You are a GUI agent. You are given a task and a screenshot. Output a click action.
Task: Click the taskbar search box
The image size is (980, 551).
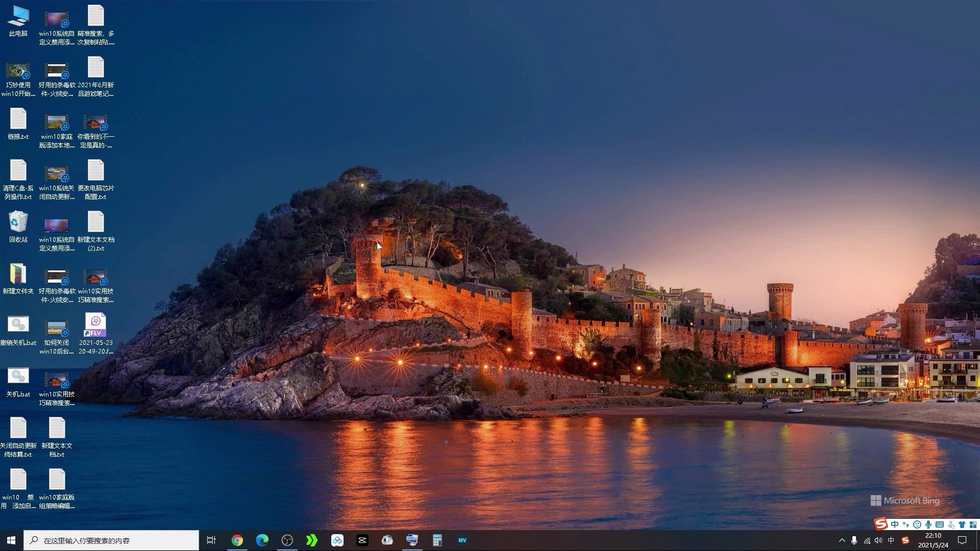[x=111, y=540]
